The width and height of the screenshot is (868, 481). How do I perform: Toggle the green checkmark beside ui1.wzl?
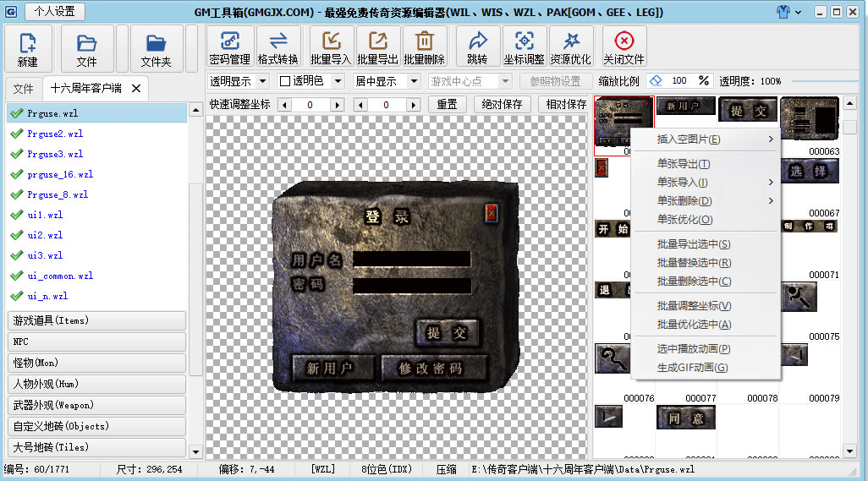[16, 215]
